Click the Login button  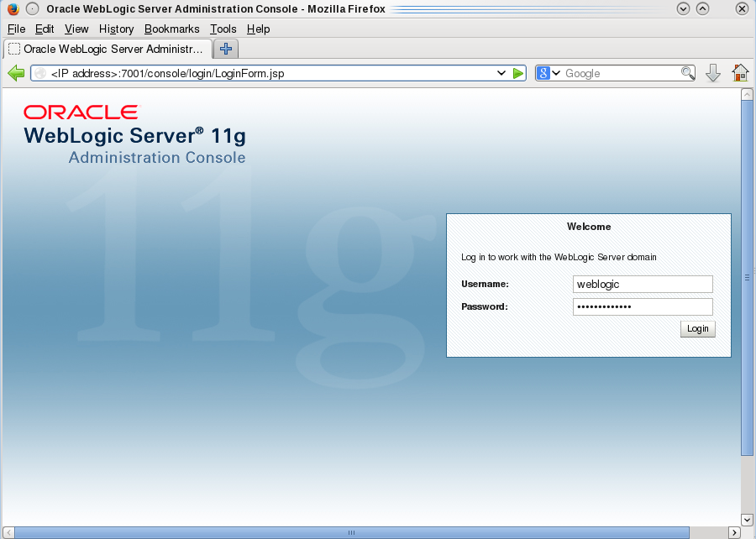click(x=698, y=329)
